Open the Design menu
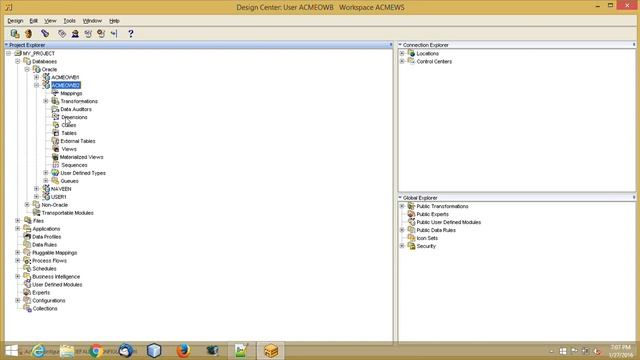 [x=15, y=21]
